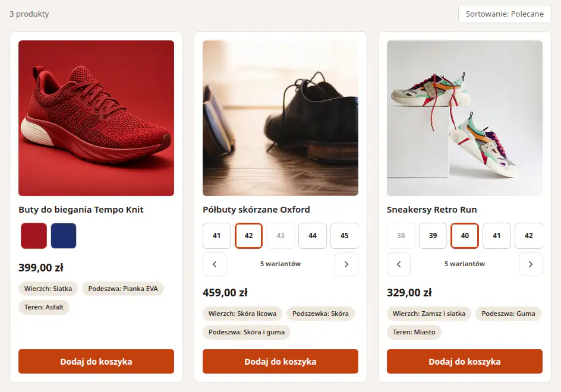
Task: Add Buty do biegania Tempo Knit to cart
Action: click(x=96, y=362)
